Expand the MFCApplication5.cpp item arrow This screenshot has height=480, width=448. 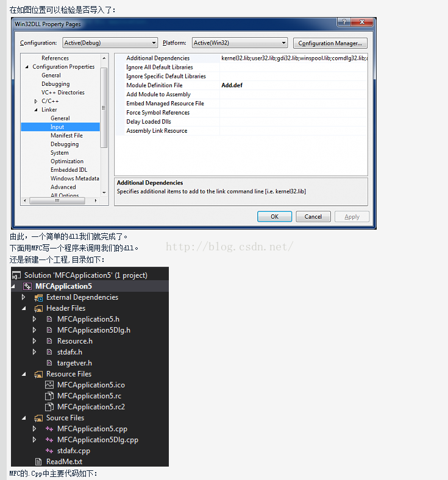[x=34, y=429]
